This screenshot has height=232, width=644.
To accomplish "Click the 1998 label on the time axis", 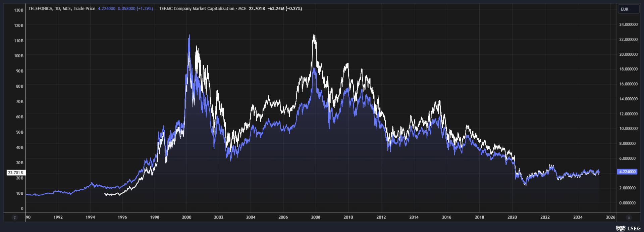I will [x=155, y=217].
